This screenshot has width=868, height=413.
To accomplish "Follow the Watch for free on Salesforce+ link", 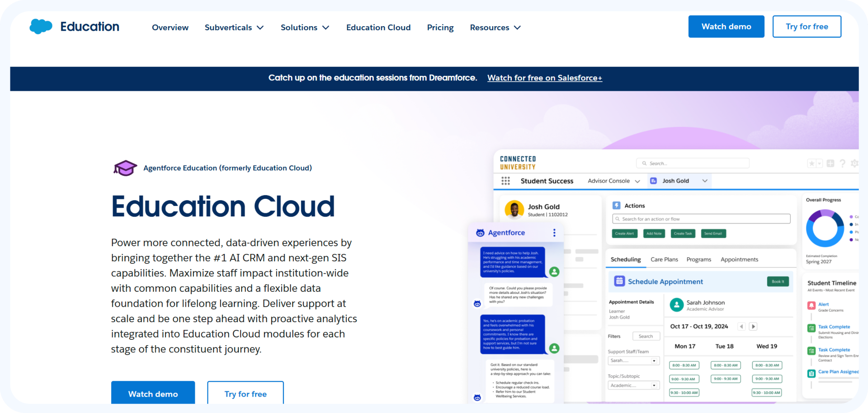I will pos(544,78).
